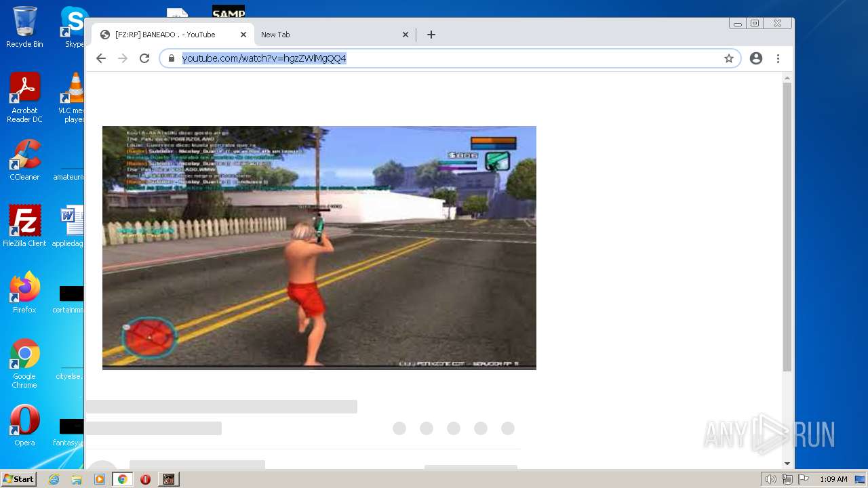The width and height of the screenshot is (868, 488).
Task: Open a new tab with the plus button
Action: click(431, 35)
